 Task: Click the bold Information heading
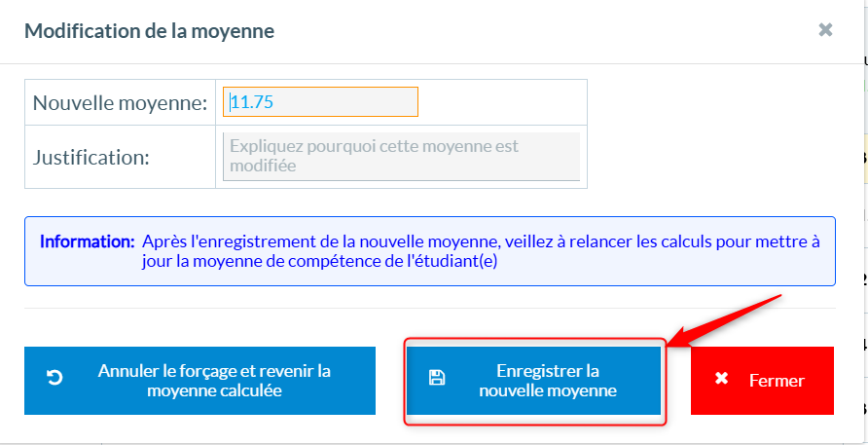click(x=87, y=241)
